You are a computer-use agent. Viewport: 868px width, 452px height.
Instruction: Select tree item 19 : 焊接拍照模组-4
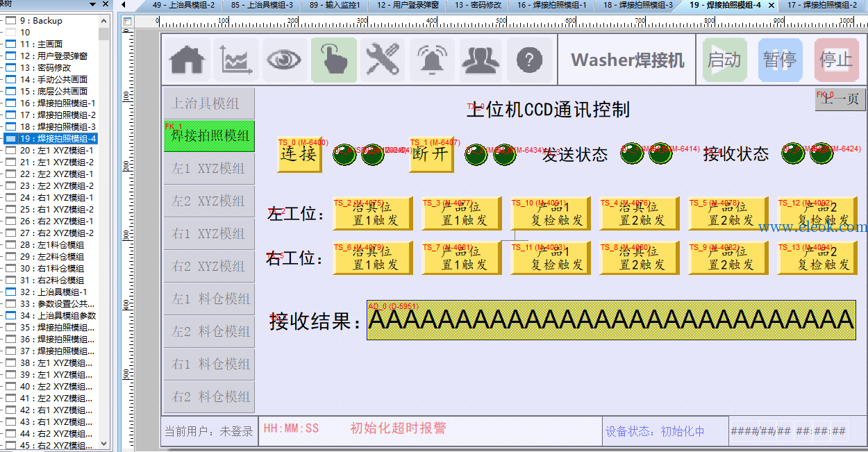pyautogui.click(x=58, y=138)
